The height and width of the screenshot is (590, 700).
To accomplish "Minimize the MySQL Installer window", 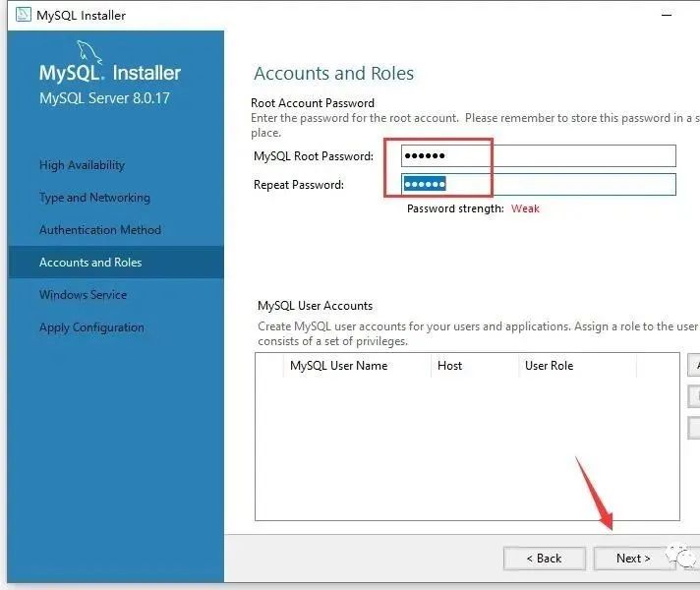I will click(667, 15).
